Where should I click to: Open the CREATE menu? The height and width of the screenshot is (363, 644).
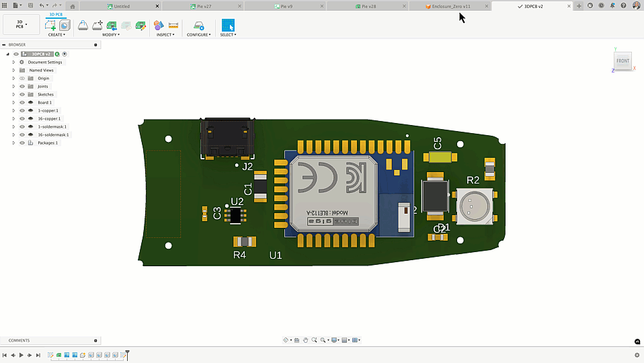(56, 35)
